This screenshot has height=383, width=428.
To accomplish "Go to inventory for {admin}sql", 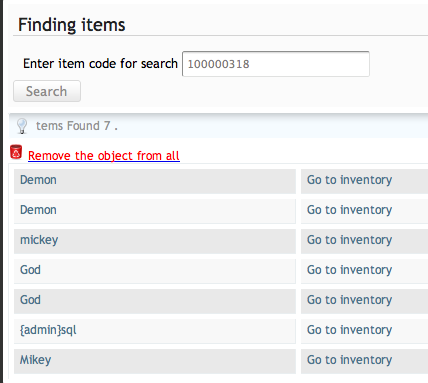I will [x=349, y=330].
